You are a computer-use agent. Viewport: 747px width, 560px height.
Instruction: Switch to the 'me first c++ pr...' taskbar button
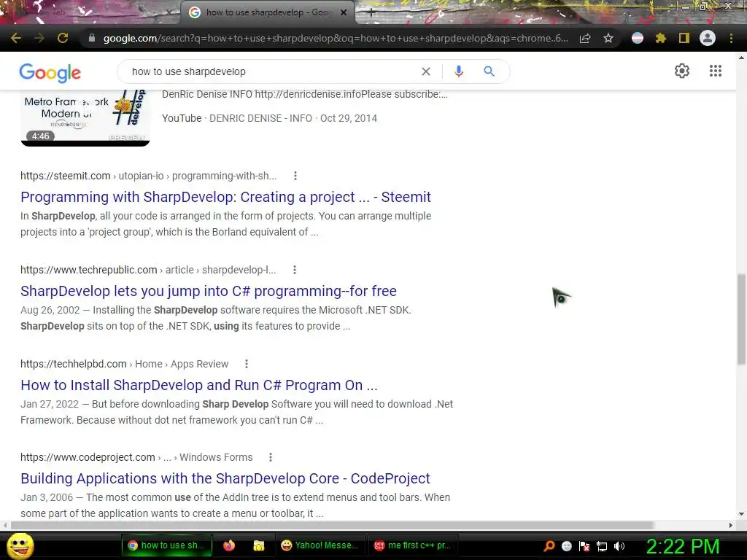[413, 545]
